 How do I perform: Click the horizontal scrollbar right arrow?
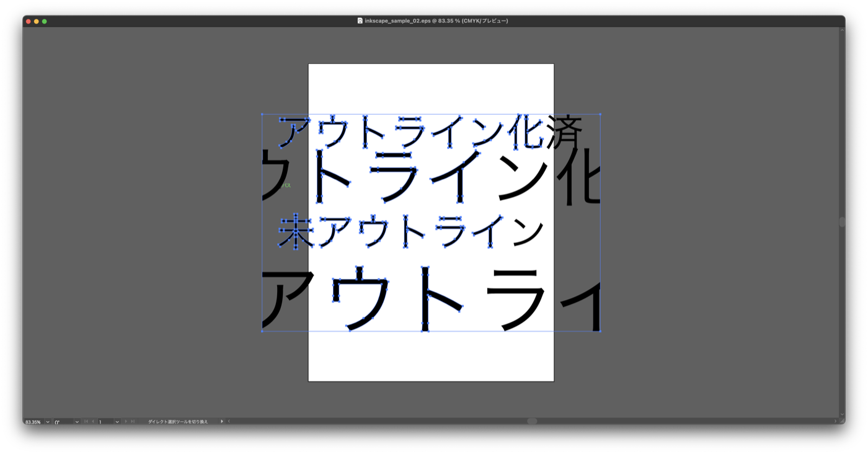(x=835, y=422)
